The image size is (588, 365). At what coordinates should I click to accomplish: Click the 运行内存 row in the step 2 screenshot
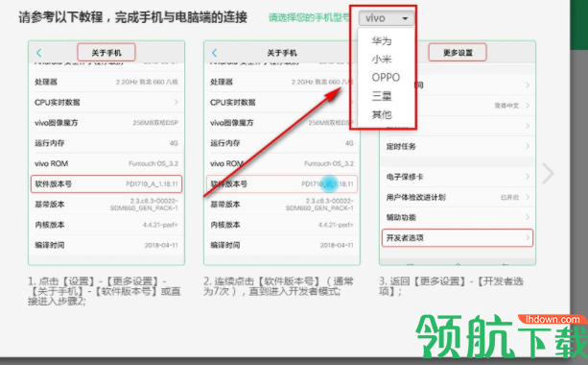pyautogui.click(x=282, y=143)
